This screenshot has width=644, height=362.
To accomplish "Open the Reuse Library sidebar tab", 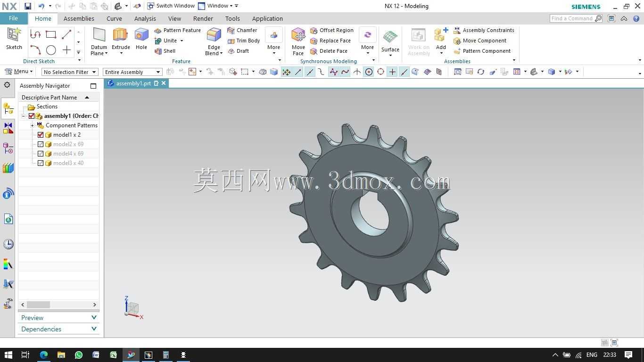I will [8, 168].
